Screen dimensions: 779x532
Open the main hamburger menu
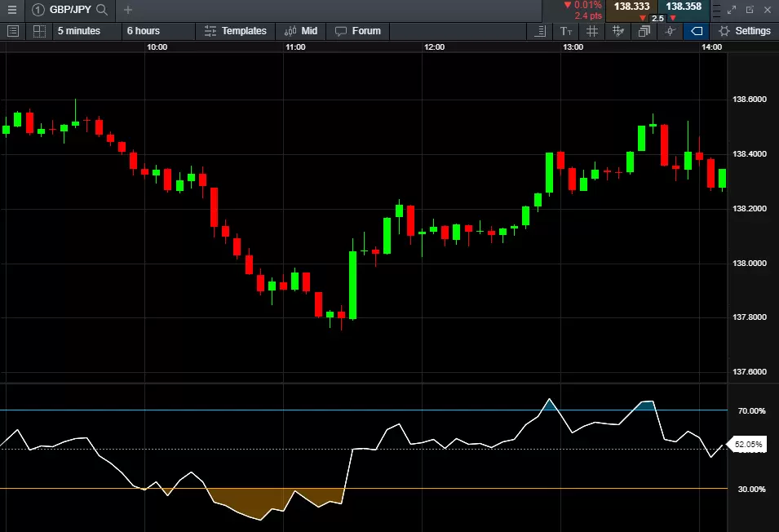[x=12, y=11]
